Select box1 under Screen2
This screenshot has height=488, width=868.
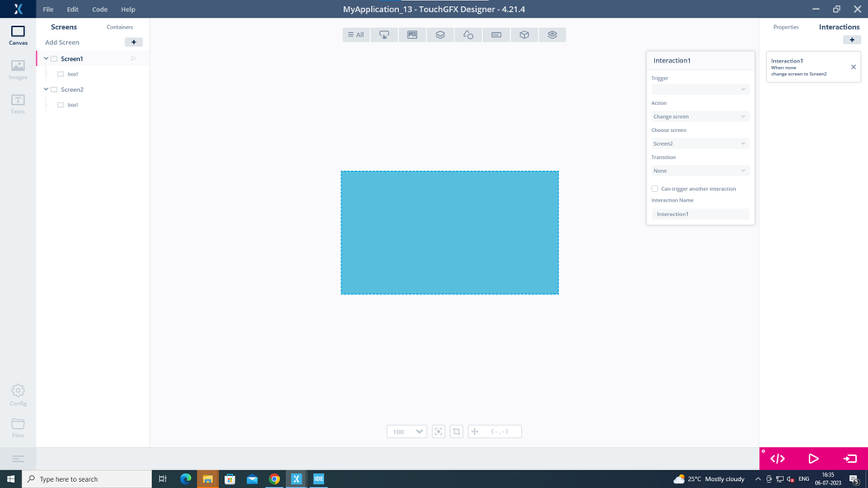click(x=72, y=104)
